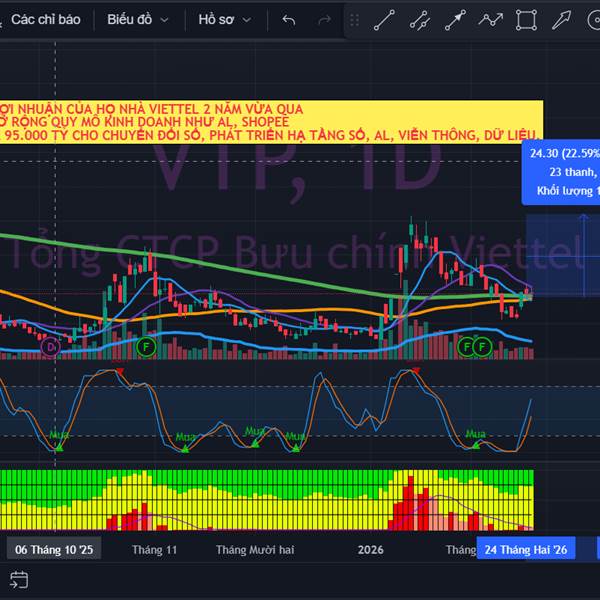Open the right F marker of the February pair
Viewport: 600px width, 600px height.
coord(482,347)
